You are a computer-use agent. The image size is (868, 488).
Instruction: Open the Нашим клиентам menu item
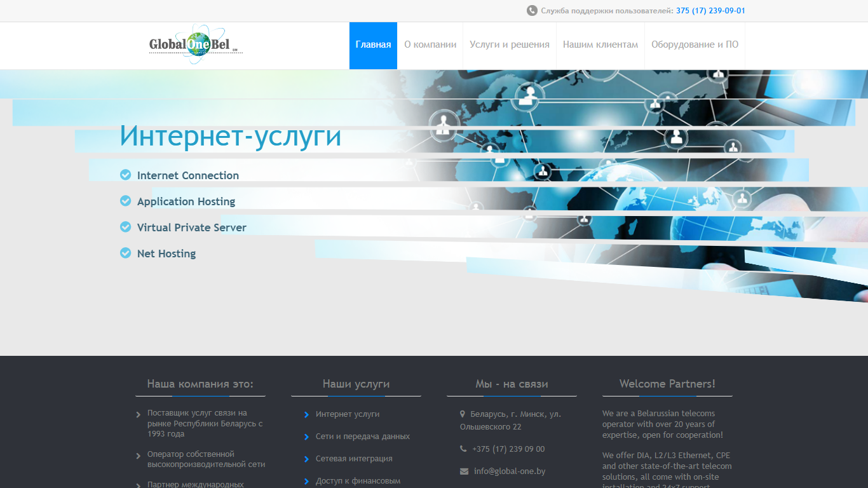coord(600,45)
